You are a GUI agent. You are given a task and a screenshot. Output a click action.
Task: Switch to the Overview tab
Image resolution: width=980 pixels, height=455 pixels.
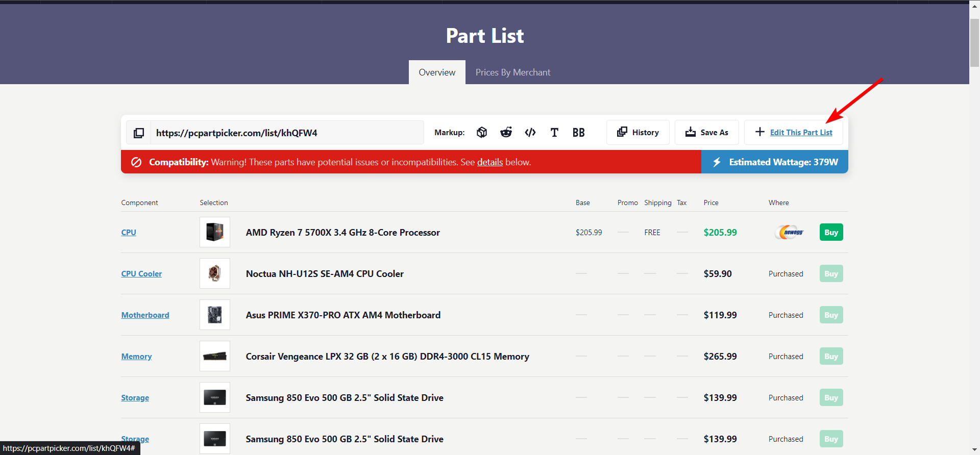click(437, 72)
